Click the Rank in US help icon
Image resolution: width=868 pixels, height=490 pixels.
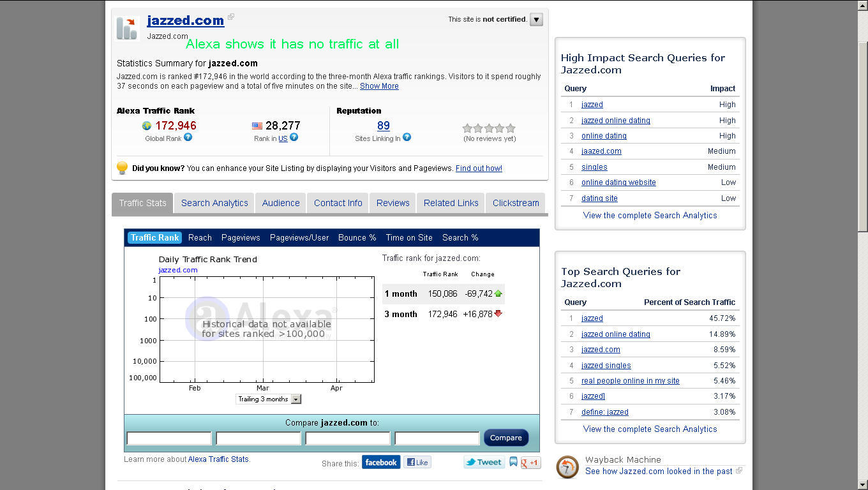click(294, 137)
